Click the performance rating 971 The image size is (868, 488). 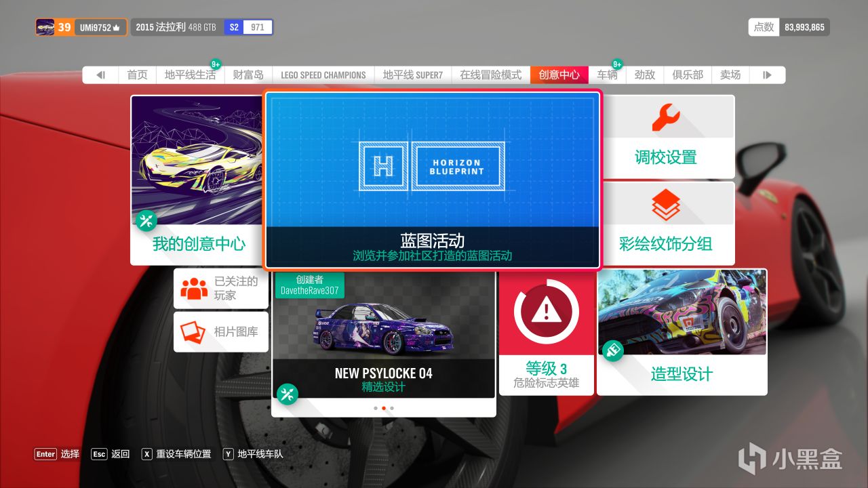(x=258, y=27)
